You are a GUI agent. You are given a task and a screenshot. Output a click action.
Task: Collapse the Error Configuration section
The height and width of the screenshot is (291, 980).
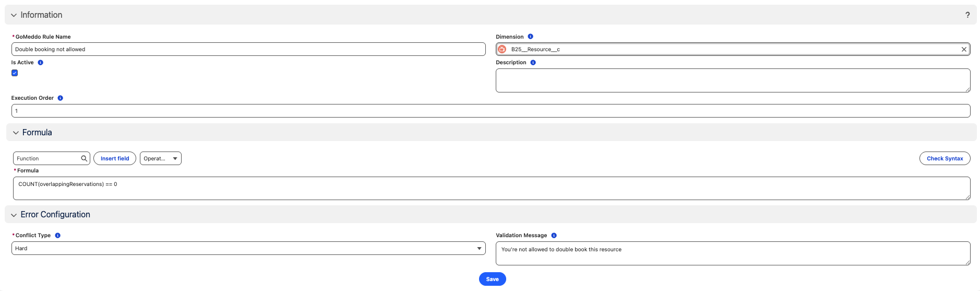tap(14, 215)
